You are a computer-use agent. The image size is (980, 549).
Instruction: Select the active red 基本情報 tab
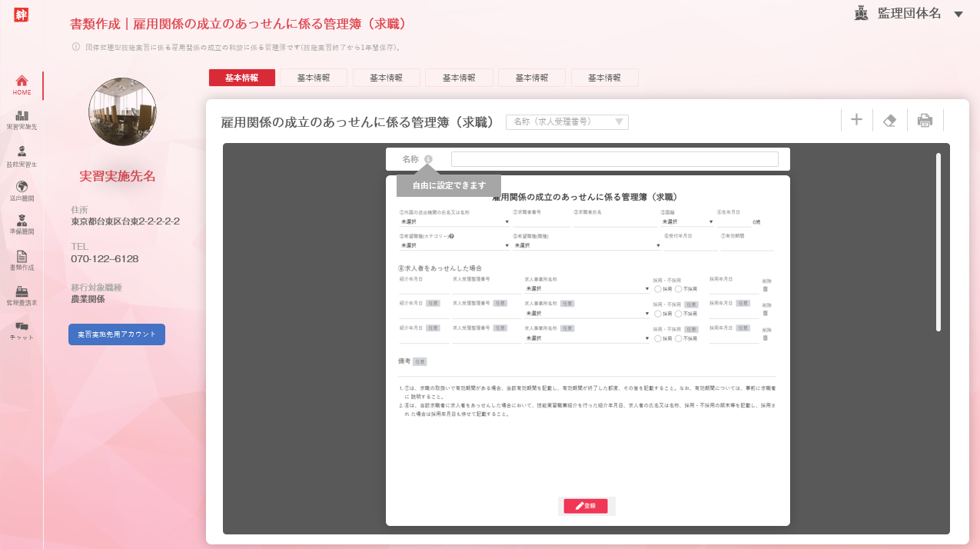tap(241, 78)
